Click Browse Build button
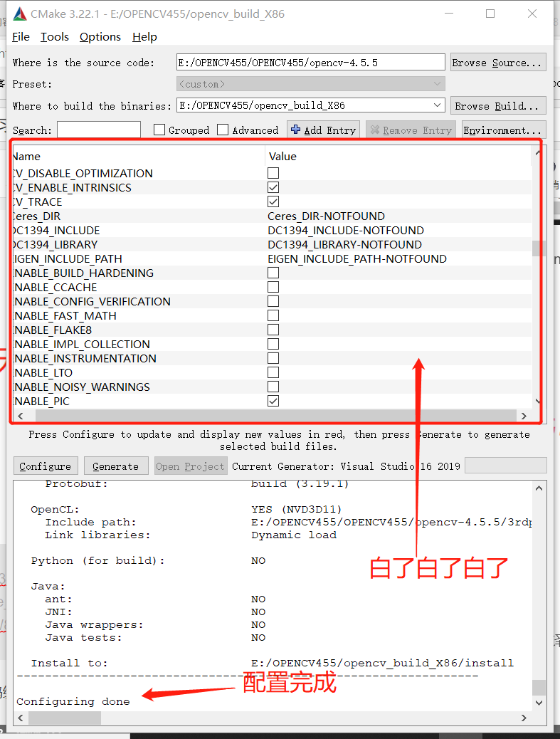560x739 pixels. pyautogui.click(x=498, y=105)
